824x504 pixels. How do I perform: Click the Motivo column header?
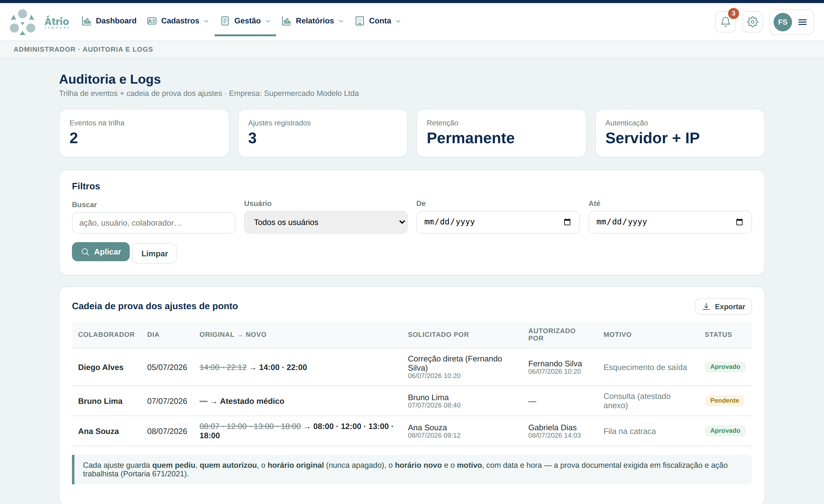coord(617,335)
